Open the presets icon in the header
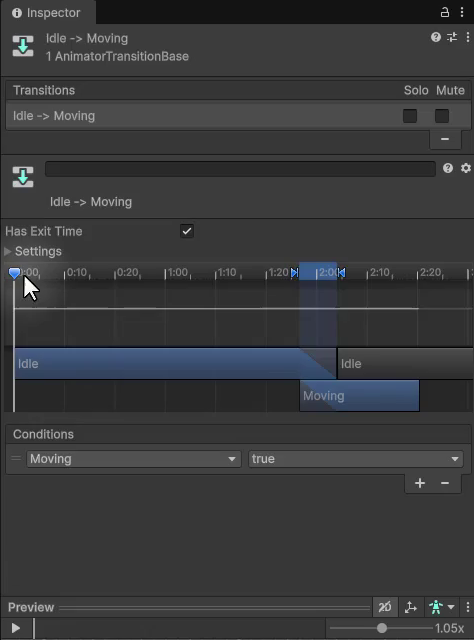This screenshot has width=474, height=640. tap(452, 37)
